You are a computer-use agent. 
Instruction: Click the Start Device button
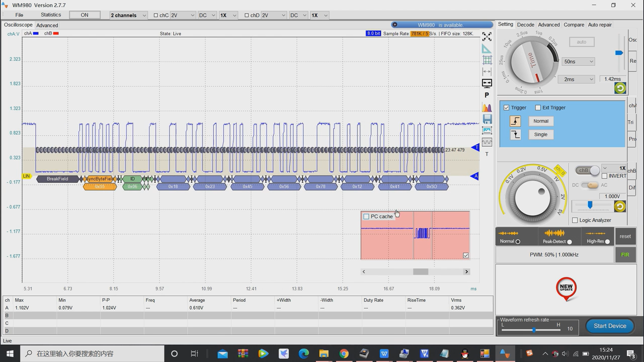click(609, 326)
